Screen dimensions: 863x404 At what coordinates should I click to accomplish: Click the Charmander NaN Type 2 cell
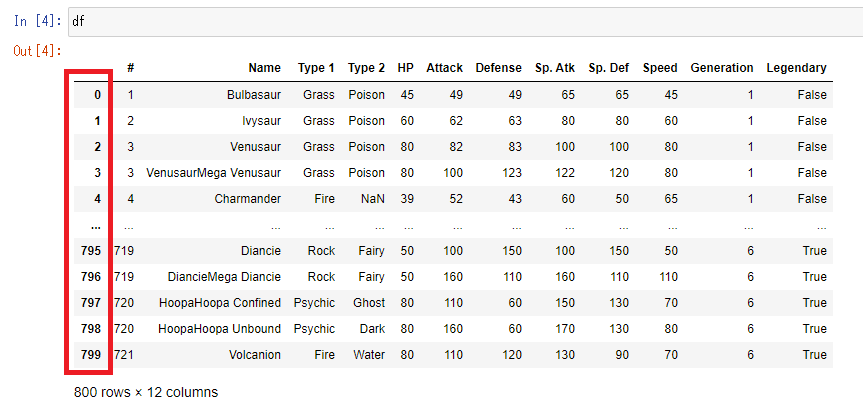point(372,199)
